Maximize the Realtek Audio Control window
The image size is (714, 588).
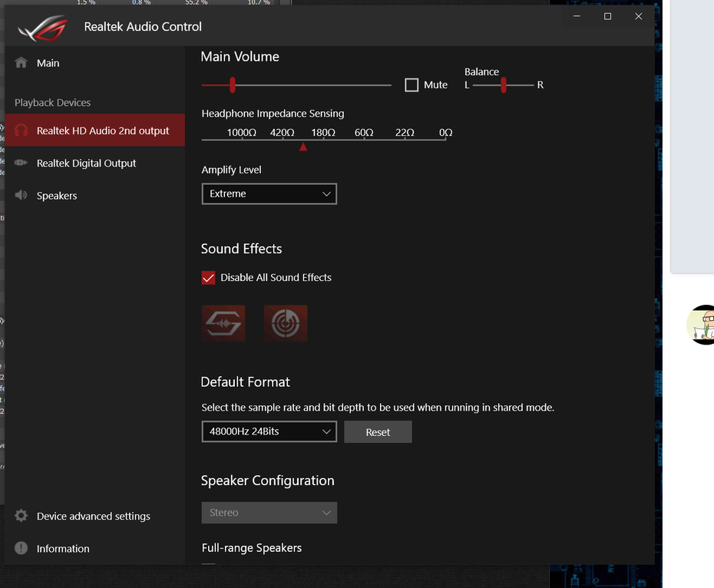[607, 16]
